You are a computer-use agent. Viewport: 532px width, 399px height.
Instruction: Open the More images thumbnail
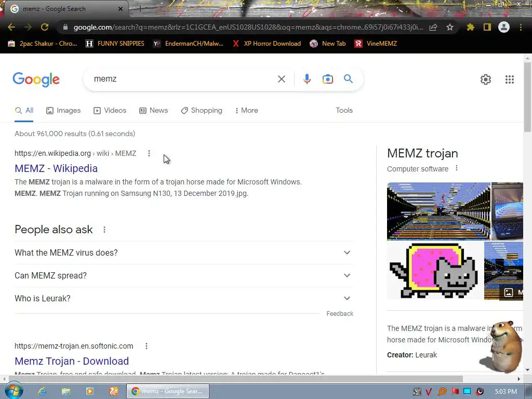503,271
